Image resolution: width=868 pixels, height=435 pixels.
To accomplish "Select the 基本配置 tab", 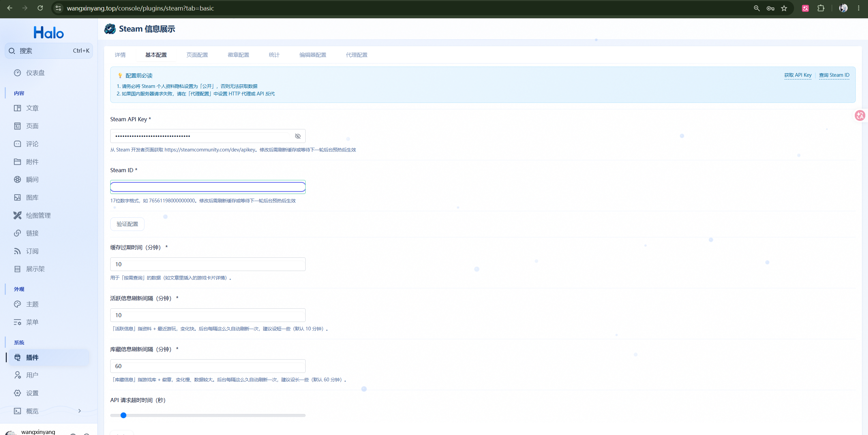I will coord(156,55).
